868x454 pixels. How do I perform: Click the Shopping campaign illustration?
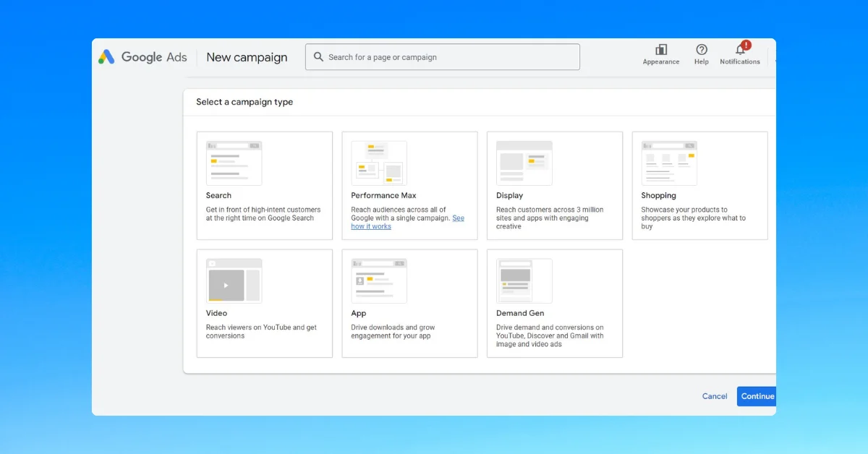669,163
